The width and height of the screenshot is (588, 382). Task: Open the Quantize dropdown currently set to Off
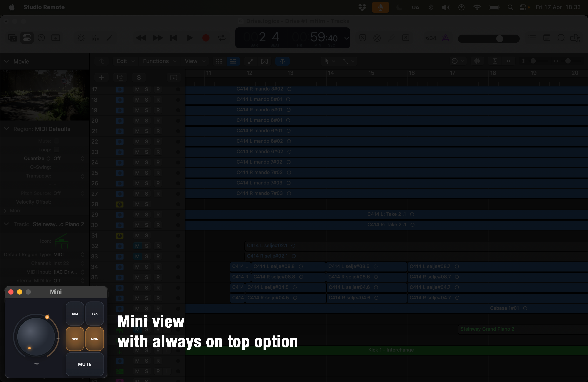coord(57,158)
